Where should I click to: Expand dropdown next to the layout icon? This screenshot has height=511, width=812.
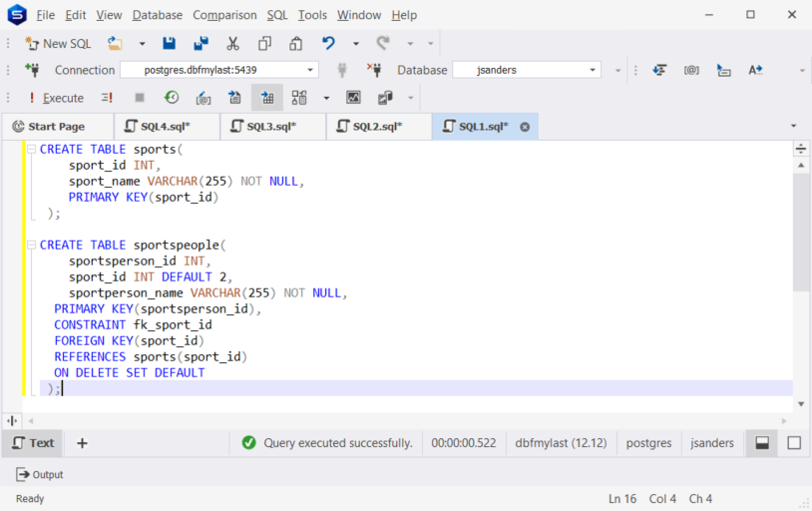coord(326,98)
